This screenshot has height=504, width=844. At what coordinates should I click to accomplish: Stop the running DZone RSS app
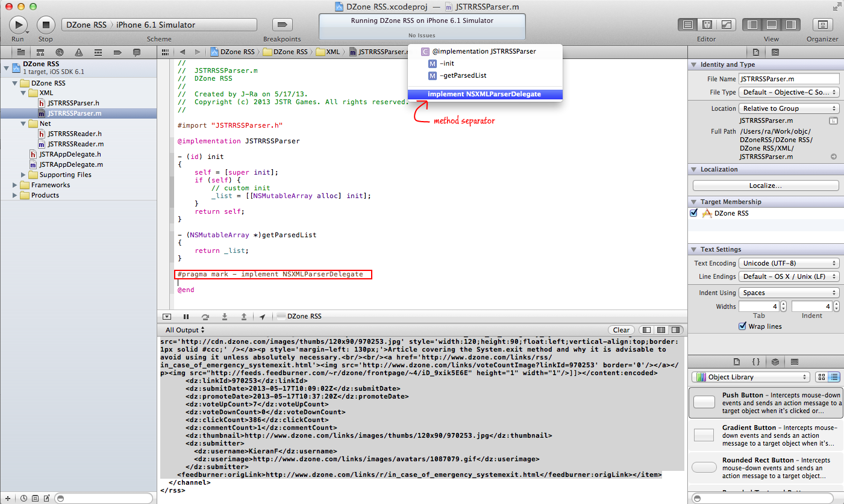[46, 25]
